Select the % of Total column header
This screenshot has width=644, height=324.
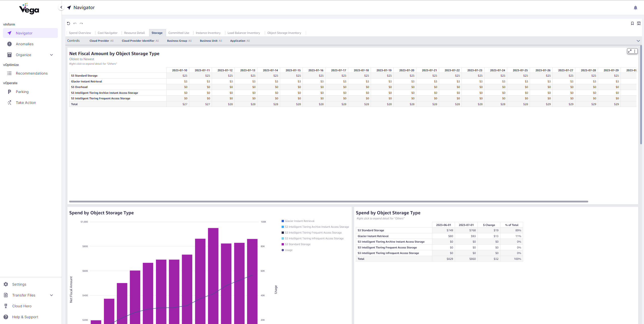(512, 225)
